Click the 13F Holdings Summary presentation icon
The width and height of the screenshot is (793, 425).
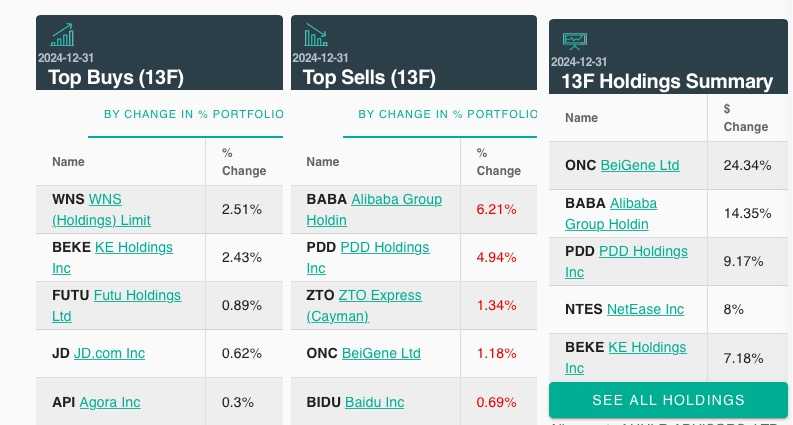[574, 41]
